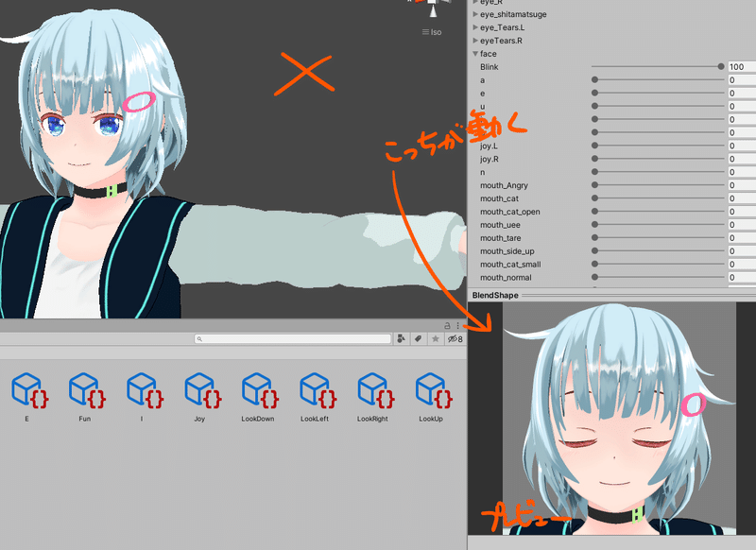
Task: Click the BlendShape preview avatar image
Action: pyautogui.click(x=619, y=419)
